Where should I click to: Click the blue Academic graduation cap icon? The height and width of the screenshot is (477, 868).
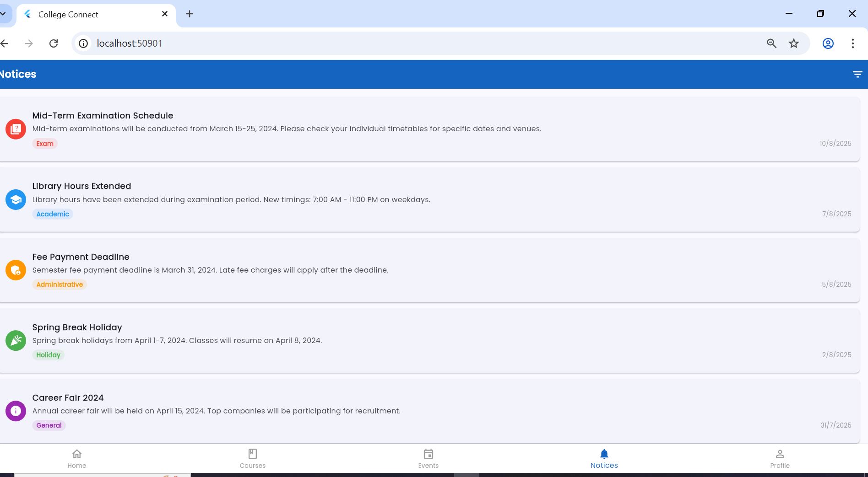click(16, 200)
